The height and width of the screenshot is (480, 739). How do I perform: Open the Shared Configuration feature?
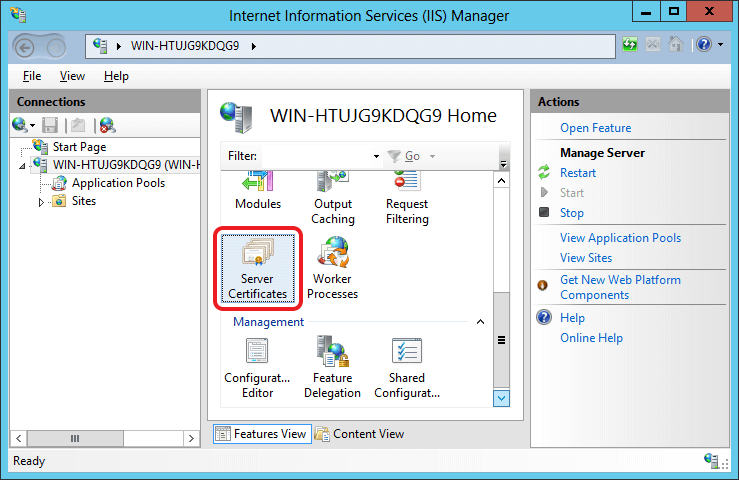[x=407, y=368]
